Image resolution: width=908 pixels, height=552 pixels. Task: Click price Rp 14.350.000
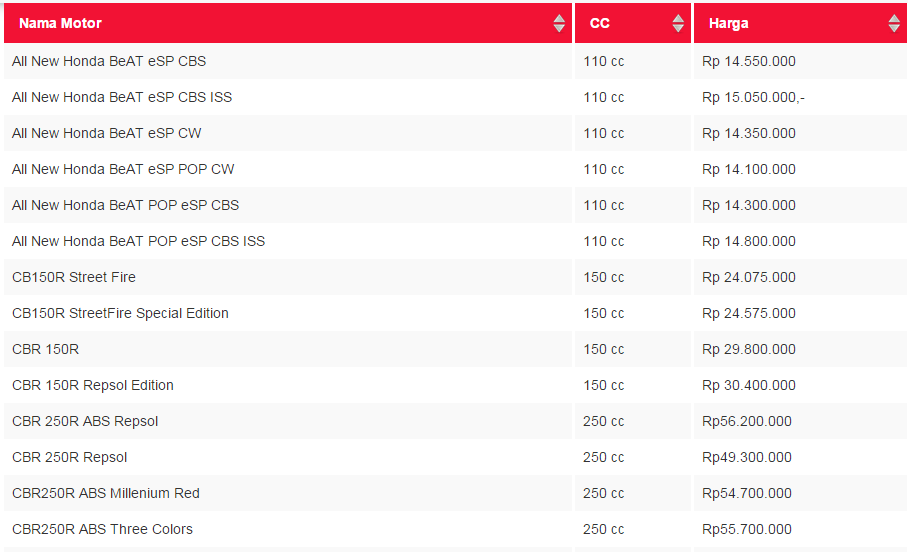click(x=749, y=133)
